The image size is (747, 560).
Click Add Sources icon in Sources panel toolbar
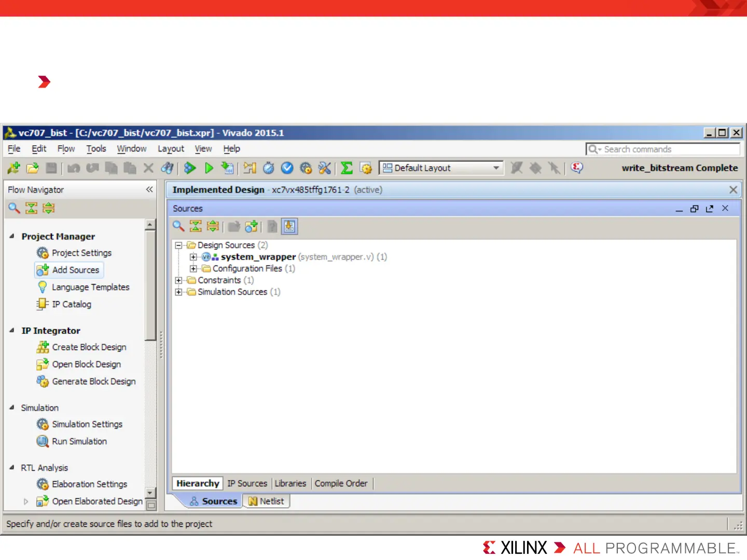click(x=251, y=226)
